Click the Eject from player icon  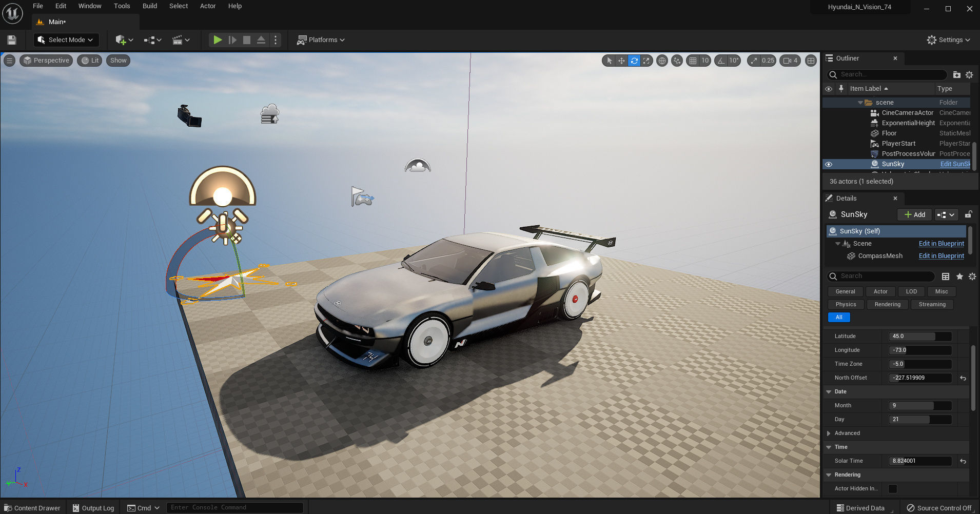point(261,40)
